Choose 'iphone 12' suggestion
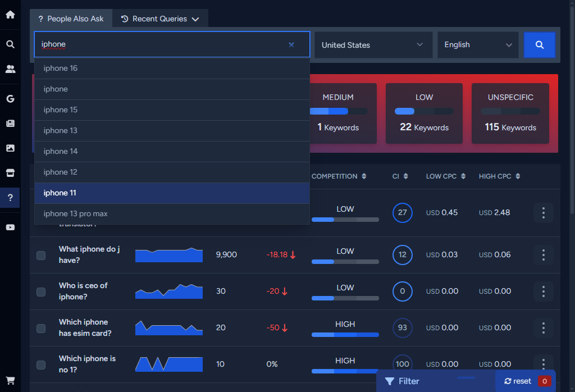The height and width of the screenshot is (392, 575). tap(172, 172)
